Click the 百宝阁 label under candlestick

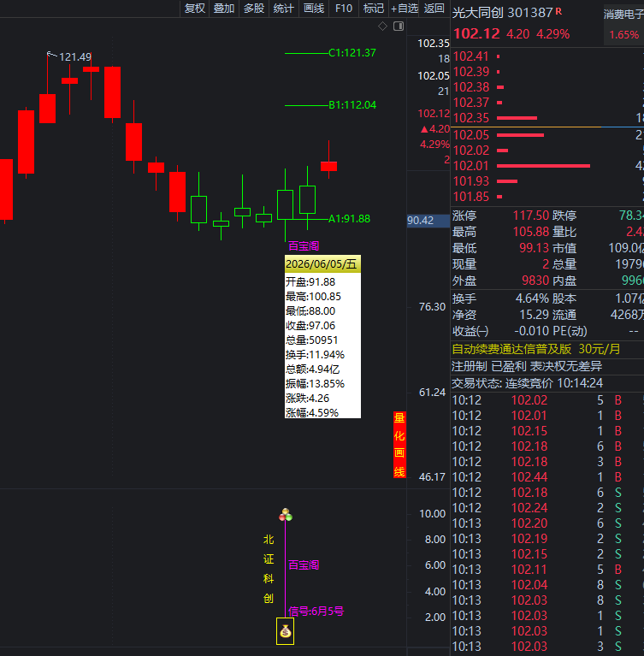tap(304, 246)
